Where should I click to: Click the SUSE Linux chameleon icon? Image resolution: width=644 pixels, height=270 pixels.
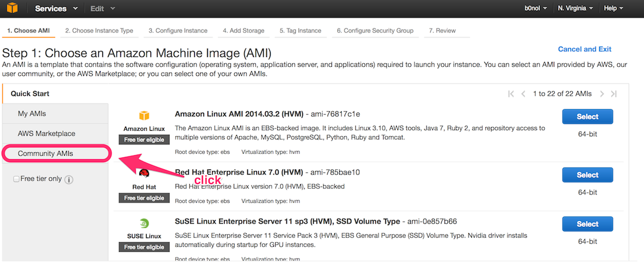(x=144, y=223)
